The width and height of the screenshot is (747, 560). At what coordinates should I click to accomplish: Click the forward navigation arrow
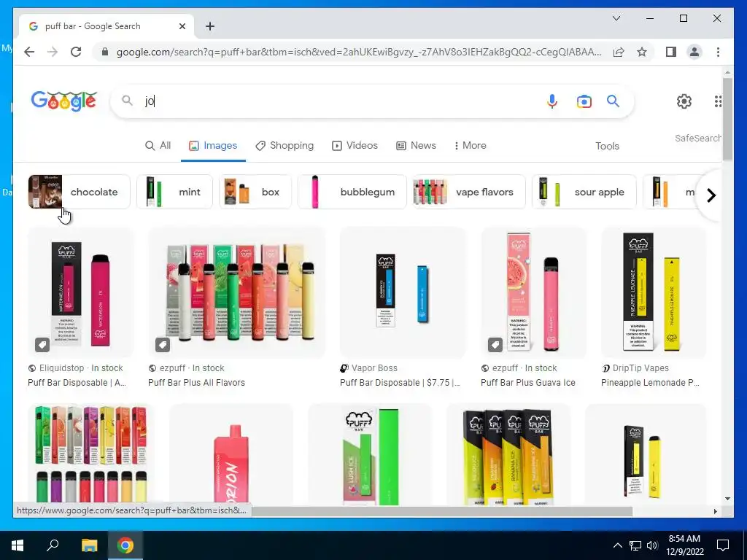point(53,52)
